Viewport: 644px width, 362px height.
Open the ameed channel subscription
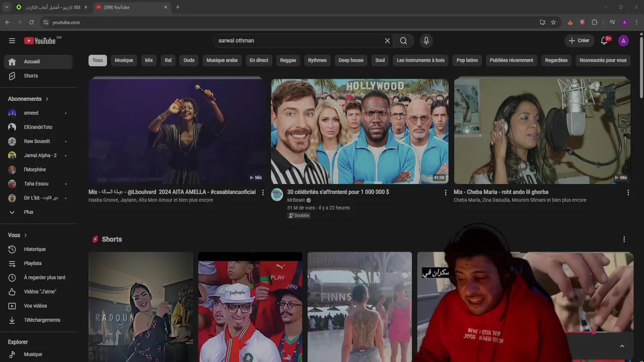[39, 113]
